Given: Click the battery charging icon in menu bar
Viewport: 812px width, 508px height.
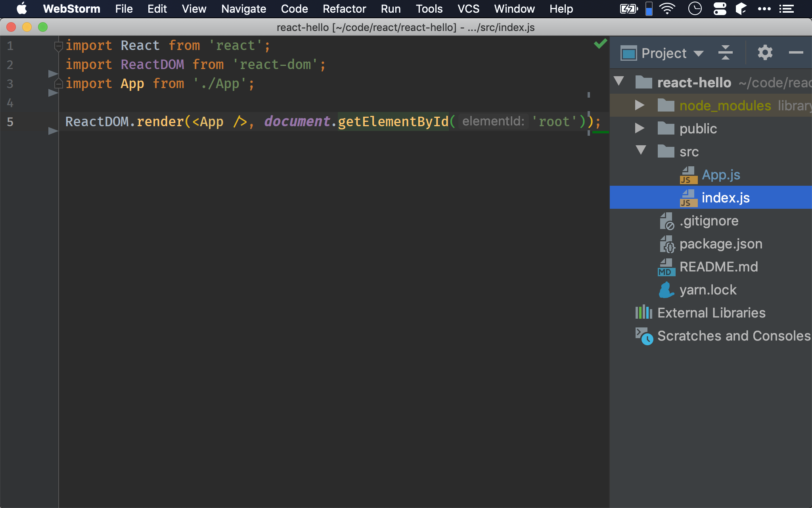Looking at the screenshot, I should [628, 9].
